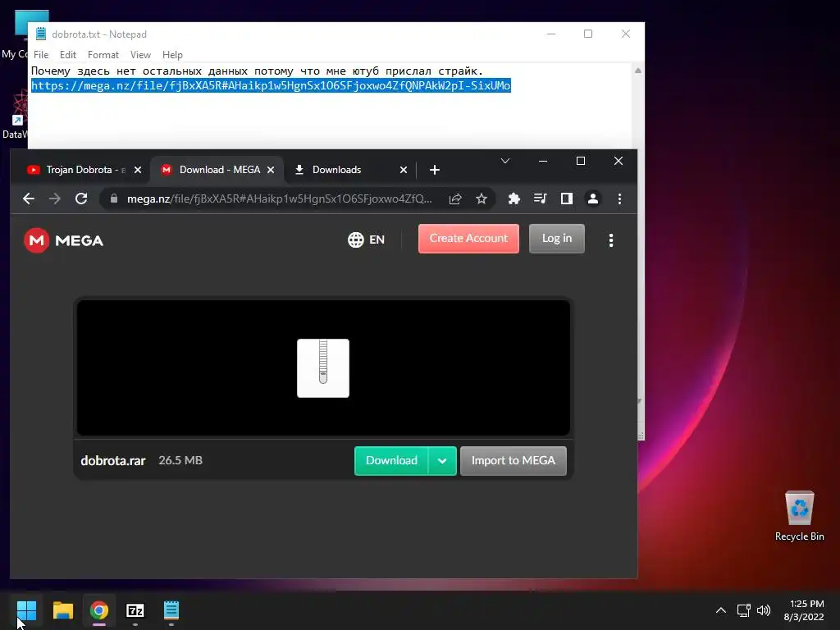Open the Chrome three-dot menu
Viewport: 840px width, 630px height.
tap(619, 199)
